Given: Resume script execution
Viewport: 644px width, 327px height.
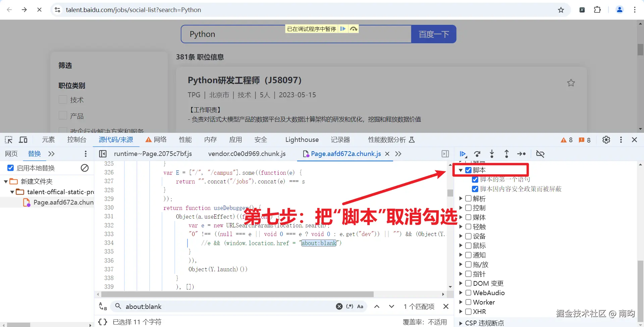Looking at the screenshot, I should tap(463, 154).
